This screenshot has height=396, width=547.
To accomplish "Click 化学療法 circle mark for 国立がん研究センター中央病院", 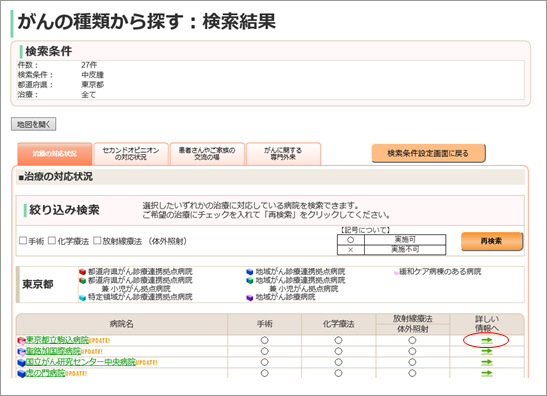I will 338,362.
